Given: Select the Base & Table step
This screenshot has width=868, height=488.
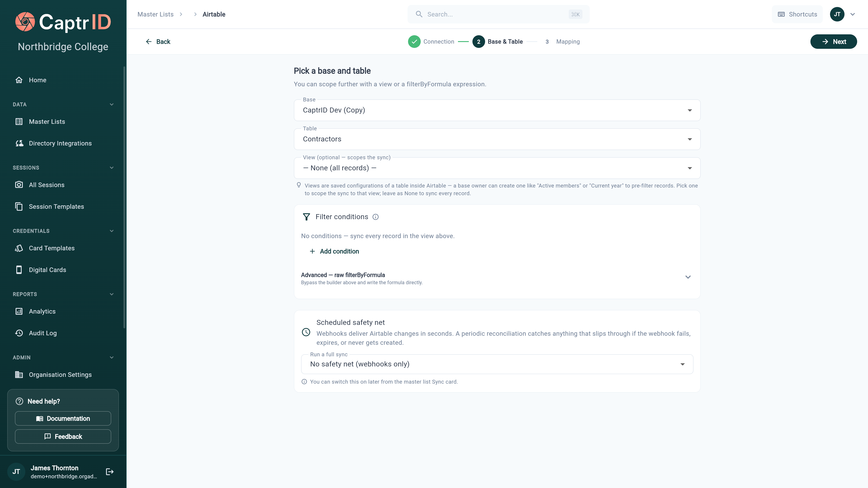Looking at the screenshot, I should (497, 42).
